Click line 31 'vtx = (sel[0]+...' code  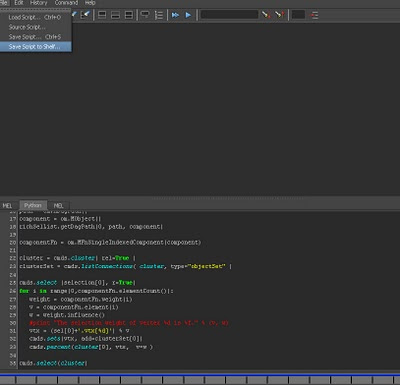(79, 331)
